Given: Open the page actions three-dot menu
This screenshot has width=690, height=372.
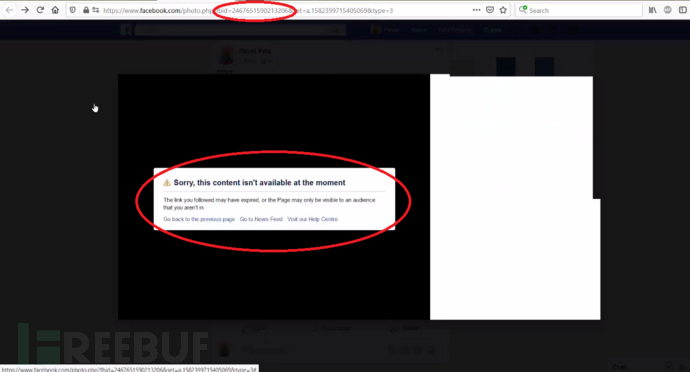Looking at the screenshot, I should [476, 10].
